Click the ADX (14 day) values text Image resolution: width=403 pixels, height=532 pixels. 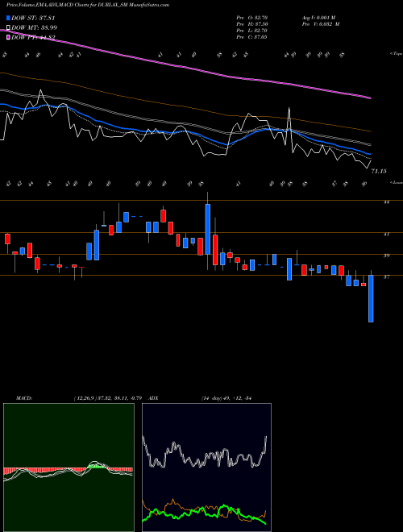(226, 398)
